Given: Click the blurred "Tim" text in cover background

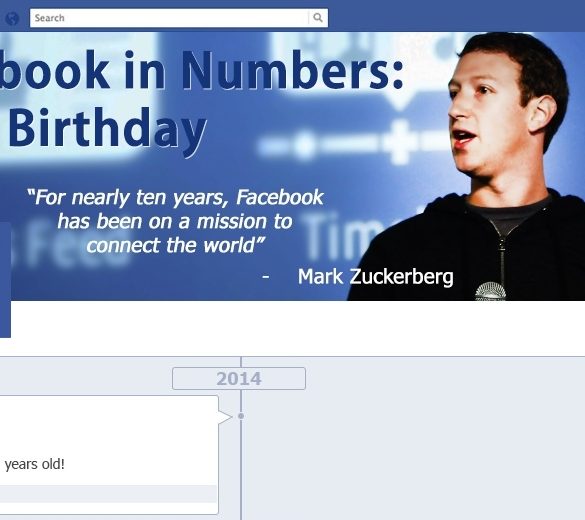Looking at the screenshot, I should (x=338, y=237).
